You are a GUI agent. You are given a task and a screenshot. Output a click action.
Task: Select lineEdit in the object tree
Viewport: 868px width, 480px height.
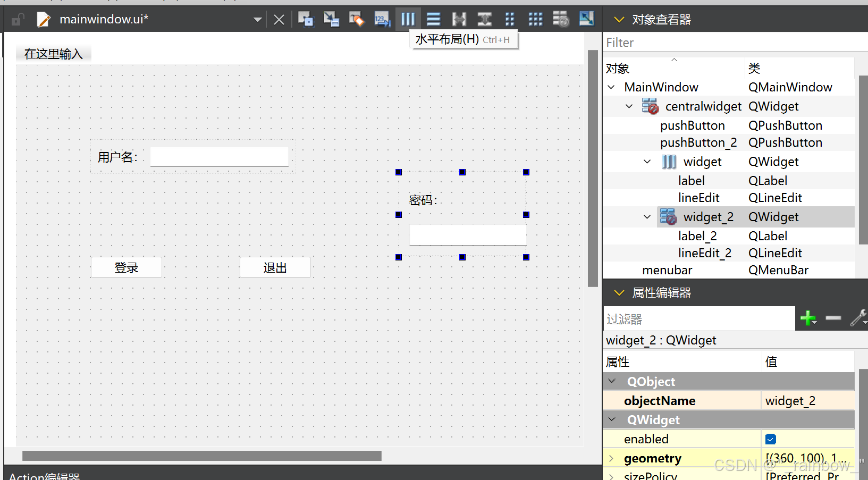click(x=698, y=198)
